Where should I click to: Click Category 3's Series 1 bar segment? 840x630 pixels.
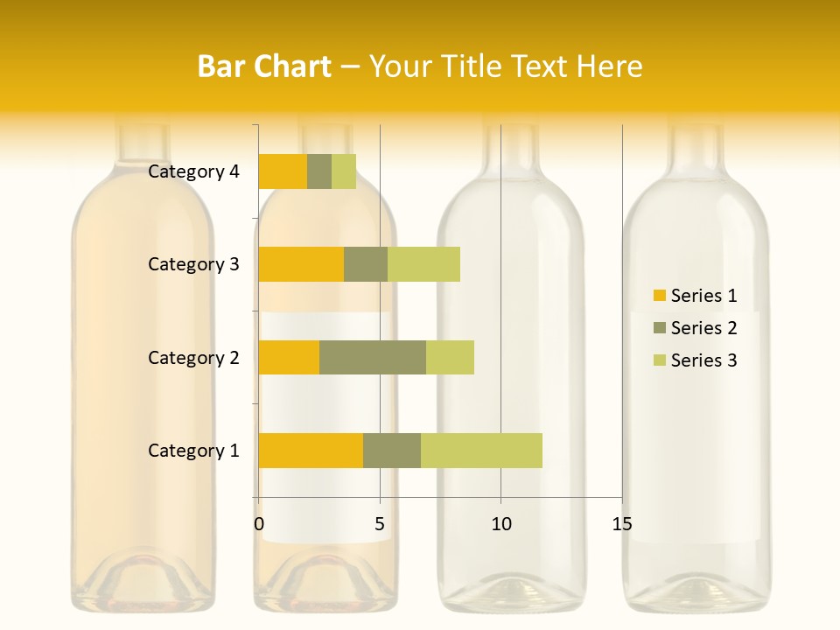tap(301, 264)
